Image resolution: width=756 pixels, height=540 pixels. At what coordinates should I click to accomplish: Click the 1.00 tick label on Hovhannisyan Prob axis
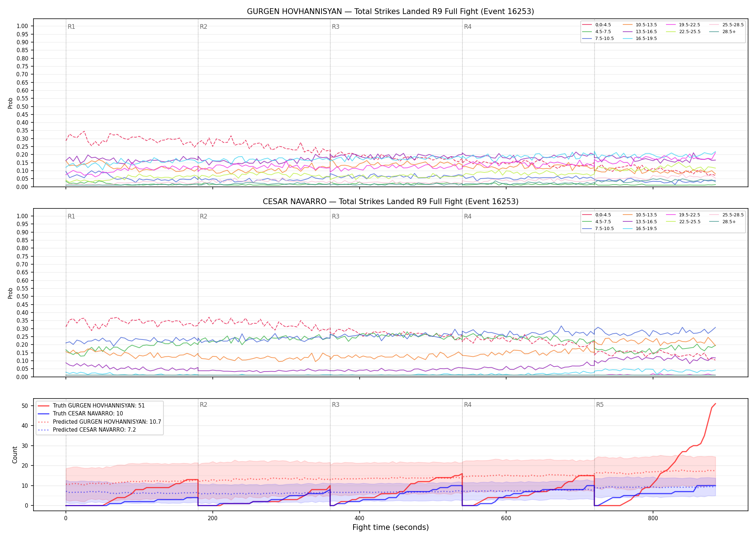coord(22,26)
